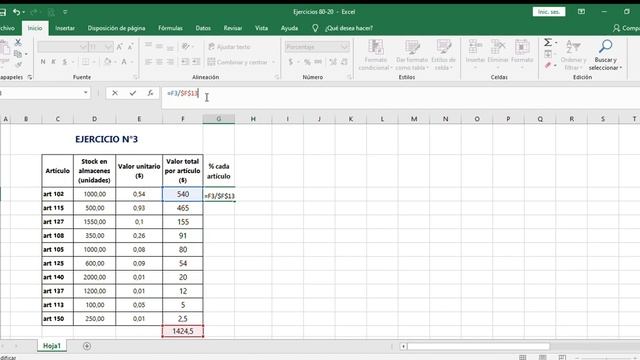640x360 pixels.
Task: Open the font size dropdown
Action: [109, 47]
